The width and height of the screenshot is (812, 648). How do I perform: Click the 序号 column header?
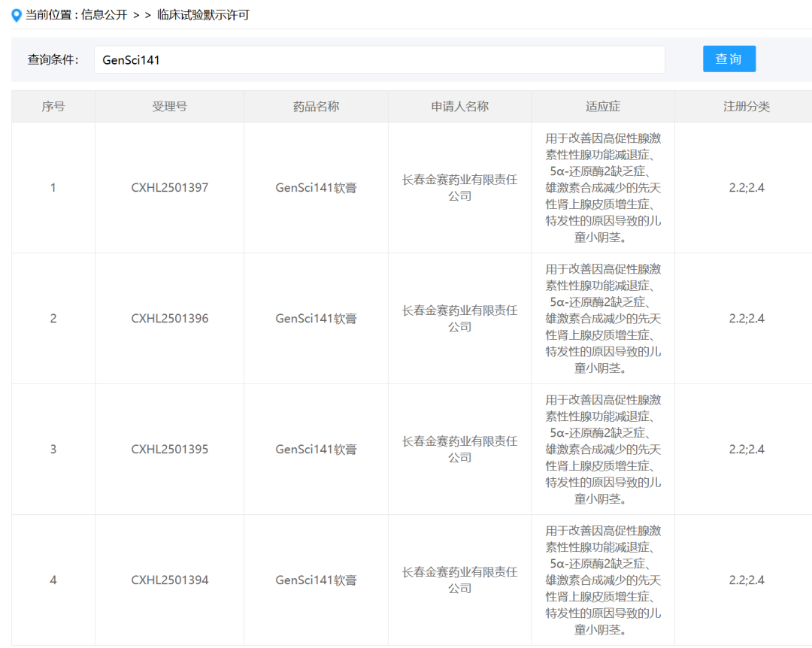click(53, 106)
